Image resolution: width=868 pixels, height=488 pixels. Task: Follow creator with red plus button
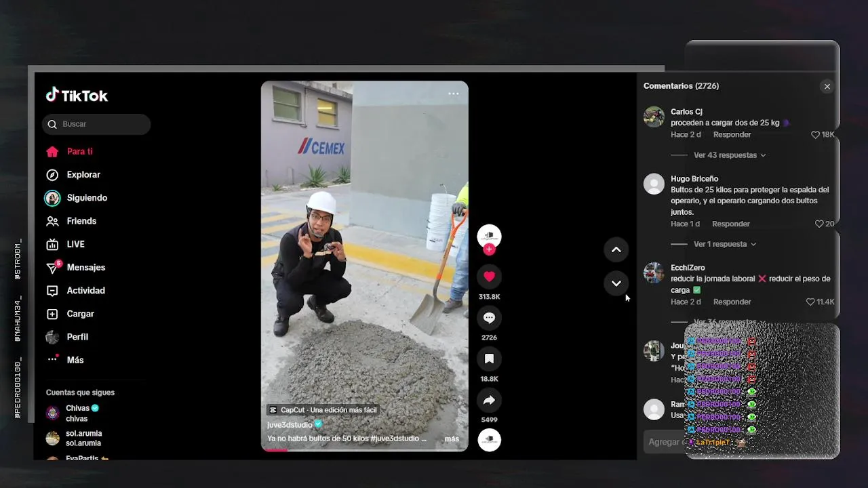[x=489, y=249]
